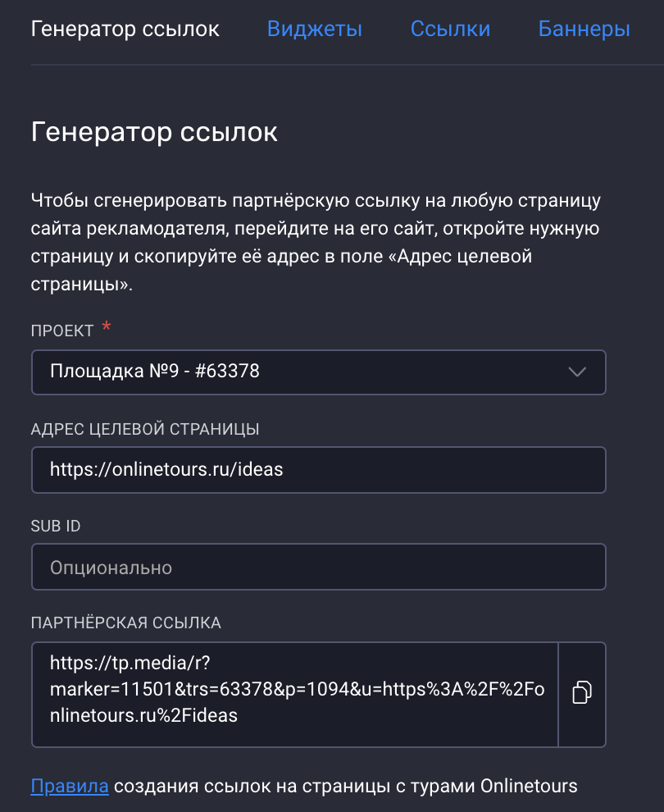Click the chevron arrow in project selector
Screen dimensions: 664x812
[x=577, y=372]
